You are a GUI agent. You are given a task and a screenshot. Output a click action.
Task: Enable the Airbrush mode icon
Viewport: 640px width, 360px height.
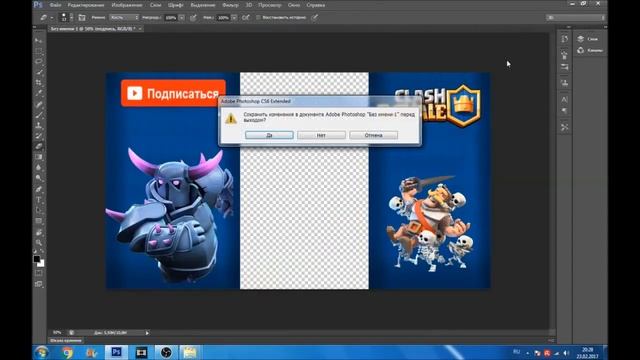pyautogui.click(x=246, y=18)
